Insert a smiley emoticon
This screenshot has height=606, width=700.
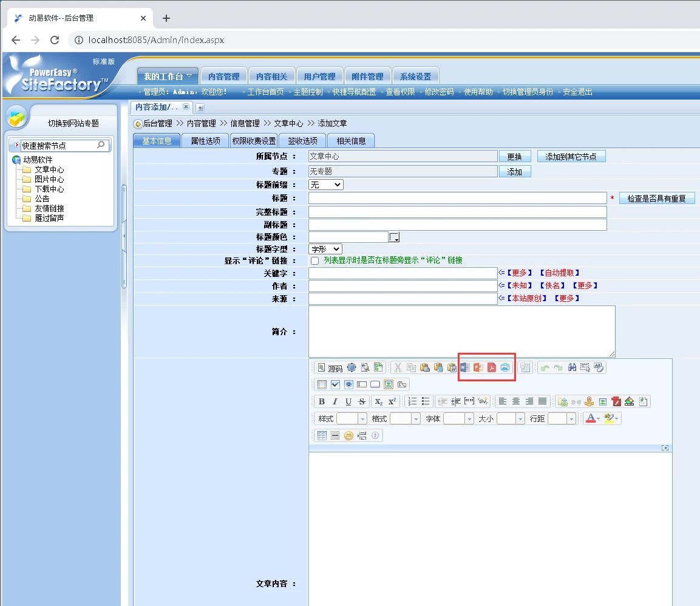tap(348, 435)
